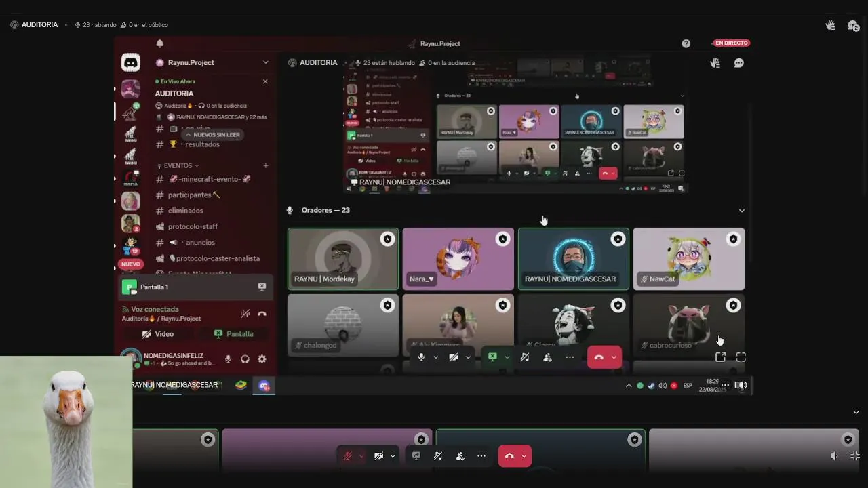Open user settings gear by NOMEDIGASINFELIZ
Viewport: 868px width, 488px height.
pyautogui.click(x=262, y=359)
